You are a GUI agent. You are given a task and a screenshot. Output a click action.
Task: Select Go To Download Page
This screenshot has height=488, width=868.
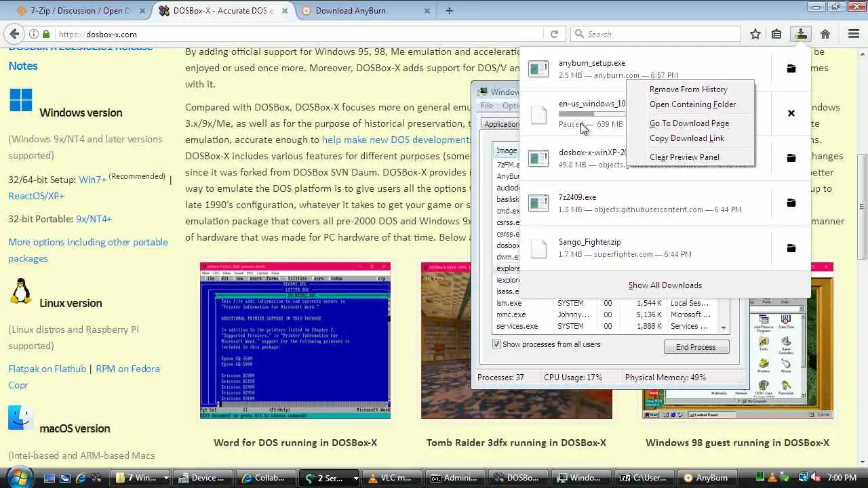[x=689, y=123]
